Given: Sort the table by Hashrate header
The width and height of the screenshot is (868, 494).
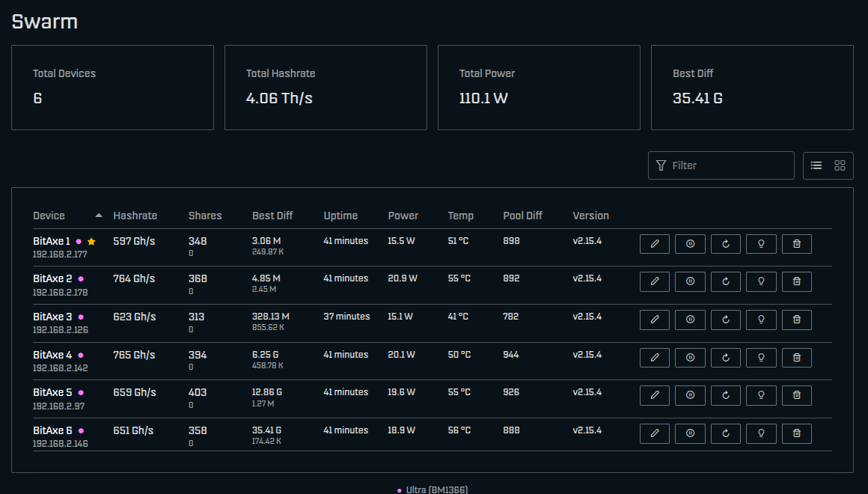Looking at the screenshot, I should point(135,216).
